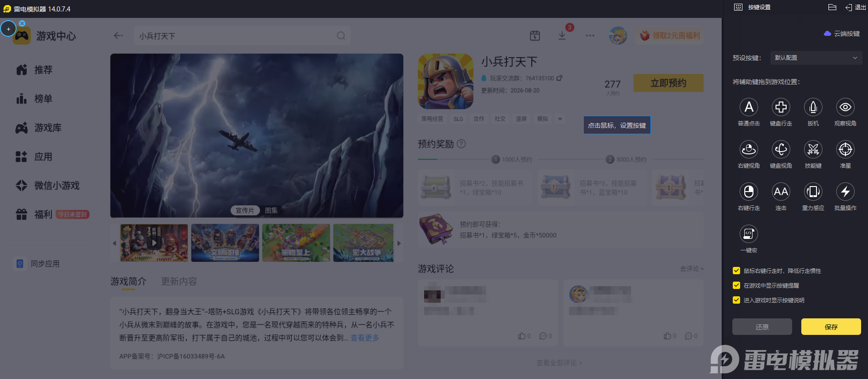Select the 普通点击 key tool
The width and height of the screenshot is (868, 379).
pos(749,107)
